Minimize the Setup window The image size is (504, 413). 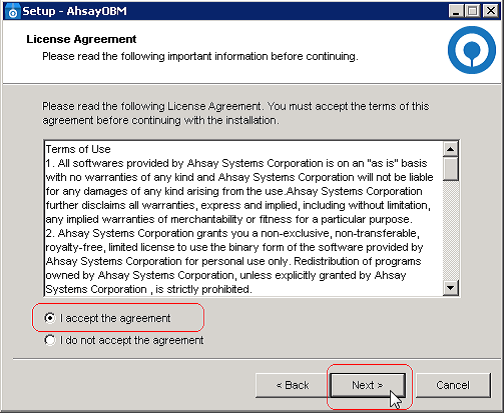[456, 11]
